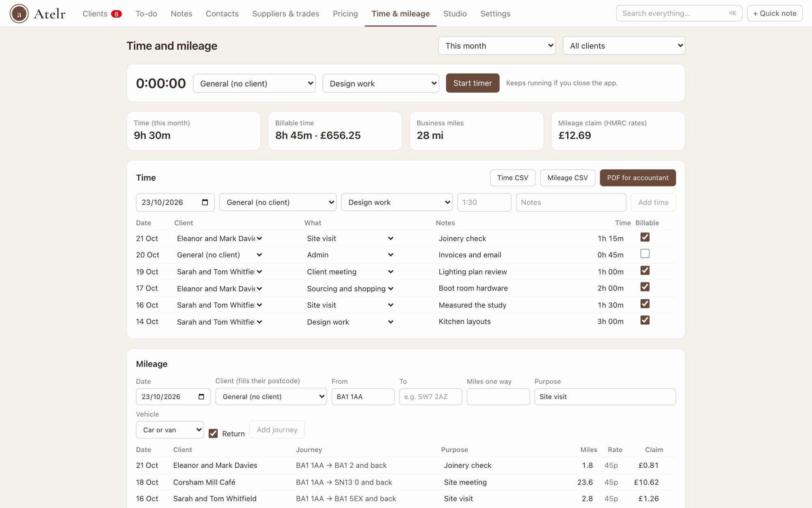Click the To postcode field

coord(430,397)
